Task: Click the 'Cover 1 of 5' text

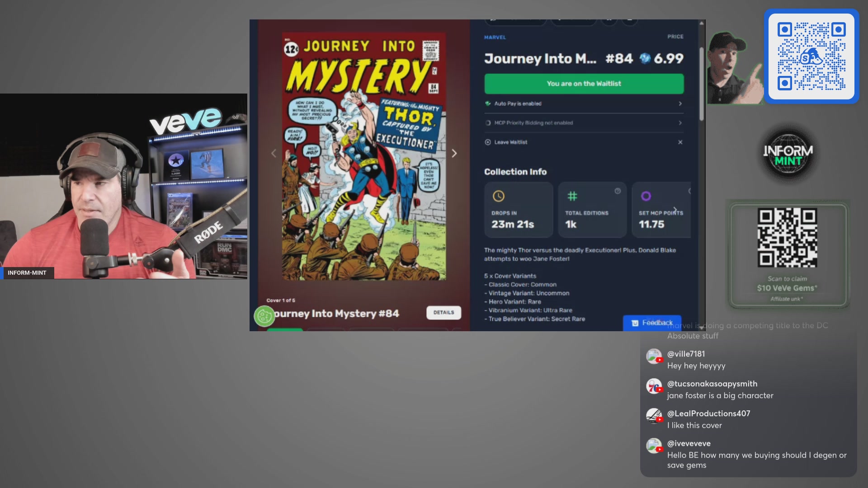Action: click(x=281, y=300)
